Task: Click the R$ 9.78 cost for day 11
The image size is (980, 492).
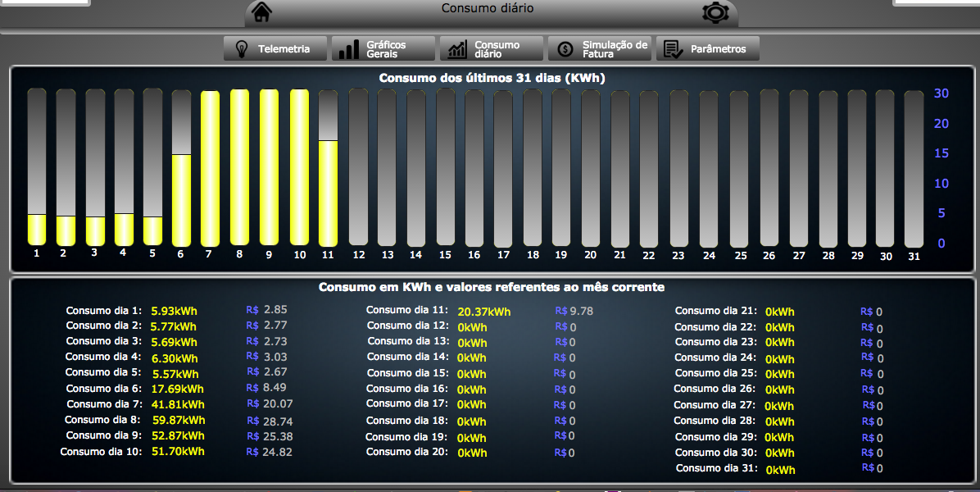Action: (574, 312)
